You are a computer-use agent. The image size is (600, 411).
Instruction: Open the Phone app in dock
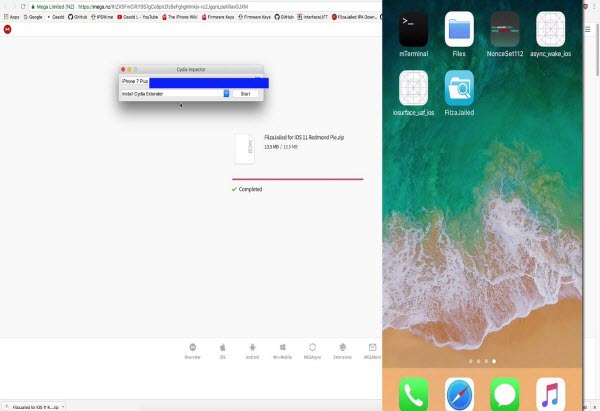[413, 395]
